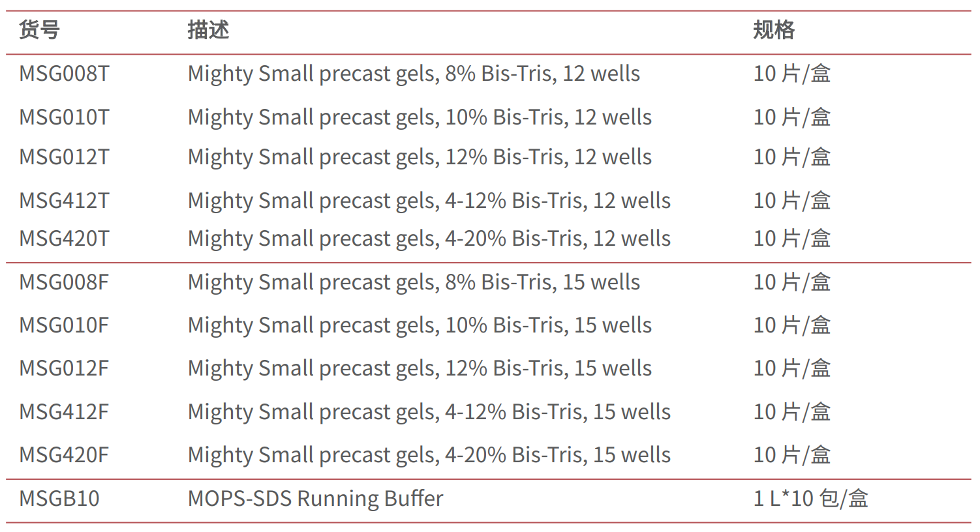Click the MSGB10 item number
The image size is (980, 532).
[59, 499]
